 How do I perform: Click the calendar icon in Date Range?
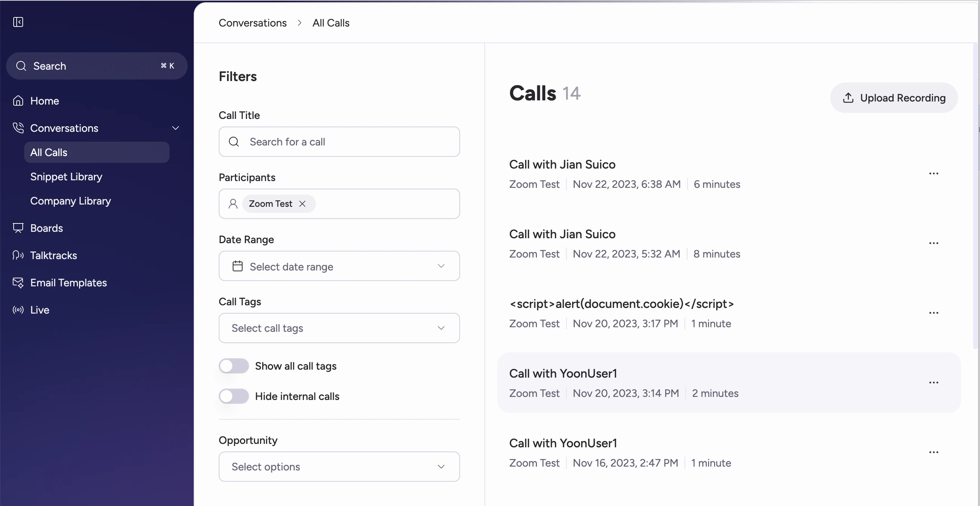237,266
